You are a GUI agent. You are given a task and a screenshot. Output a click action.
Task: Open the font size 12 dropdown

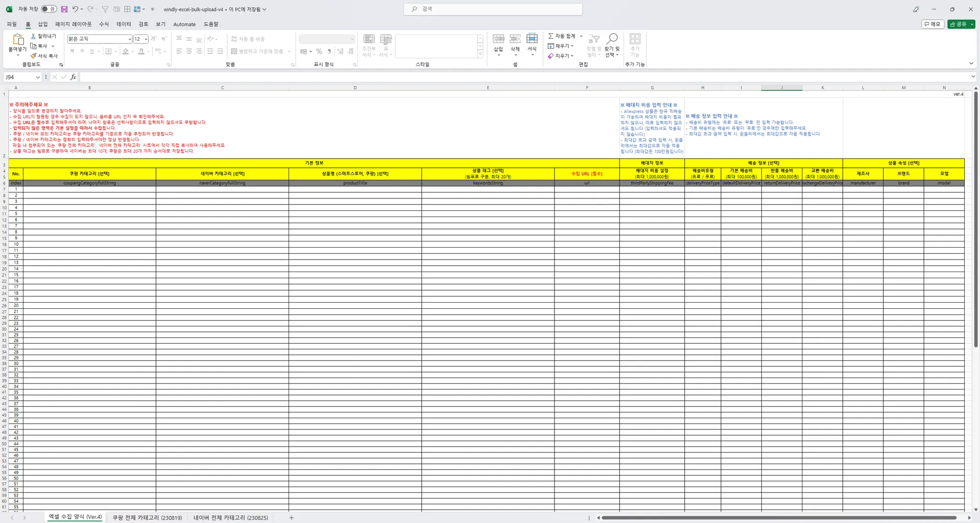point(146,39)
